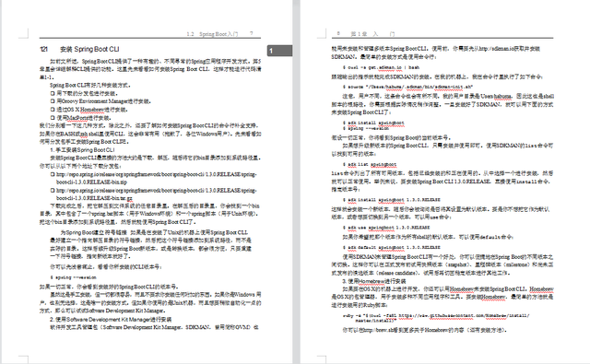The width and height of the screenshot is (590, 364).
Task: Click the code line "$ sdk list springboot"
Action: (x=370, y=165)
